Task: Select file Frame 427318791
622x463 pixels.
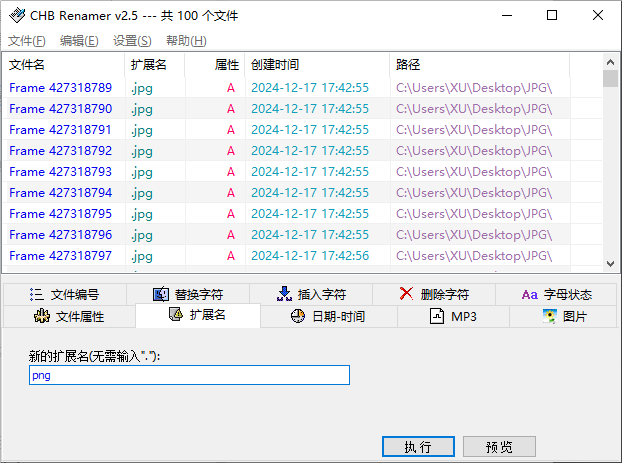Action: click(60, 130)
